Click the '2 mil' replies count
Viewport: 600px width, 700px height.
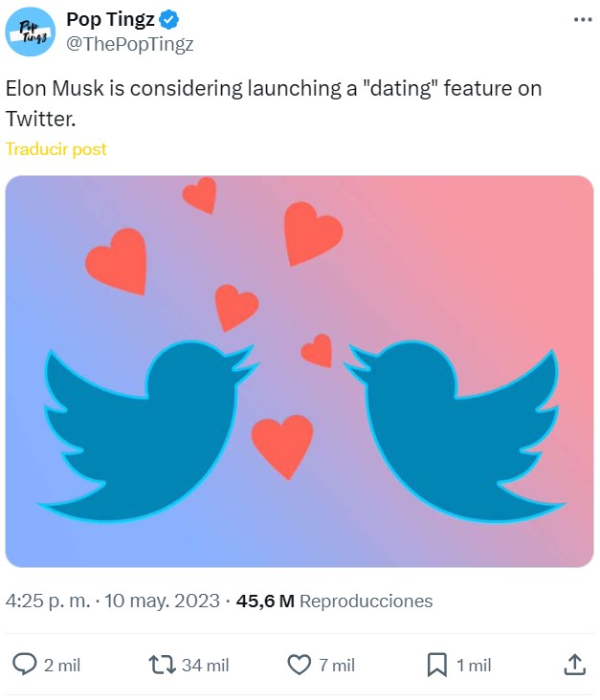pyautogui.click(x=62, y=666)
